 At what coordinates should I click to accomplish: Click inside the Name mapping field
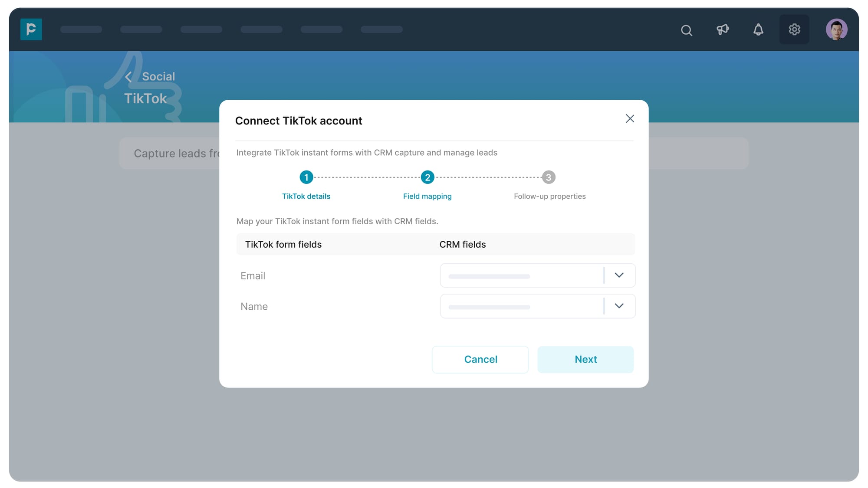point(521,306)
